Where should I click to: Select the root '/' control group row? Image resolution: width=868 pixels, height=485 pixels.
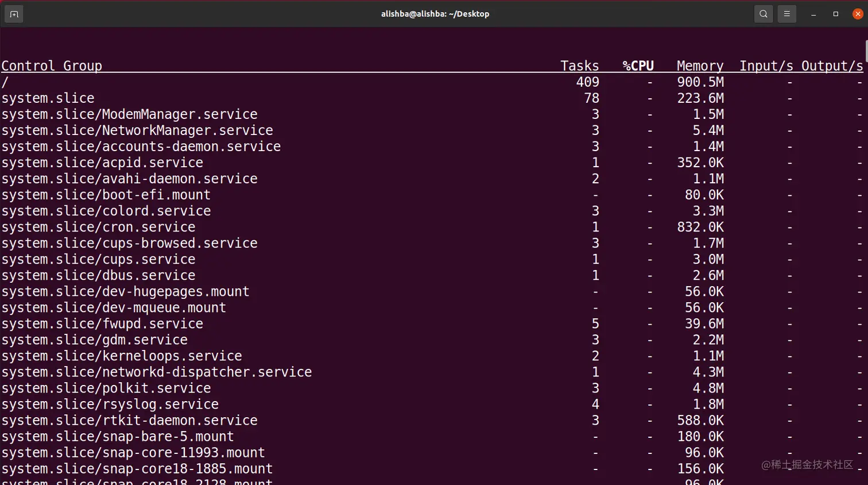coord(432,82)
